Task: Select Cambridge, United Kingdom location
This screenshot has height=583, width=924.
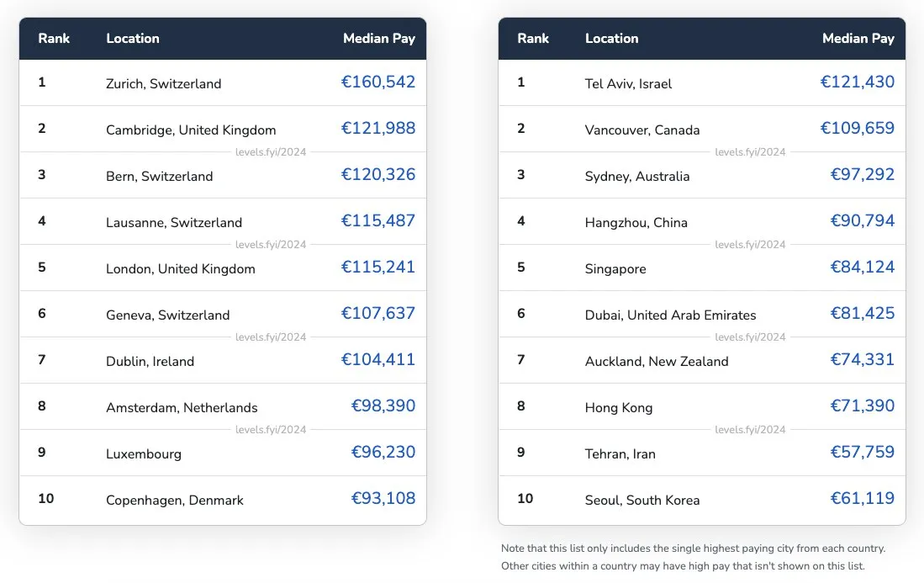Action: pyautogui.click(x=191, y=130)
